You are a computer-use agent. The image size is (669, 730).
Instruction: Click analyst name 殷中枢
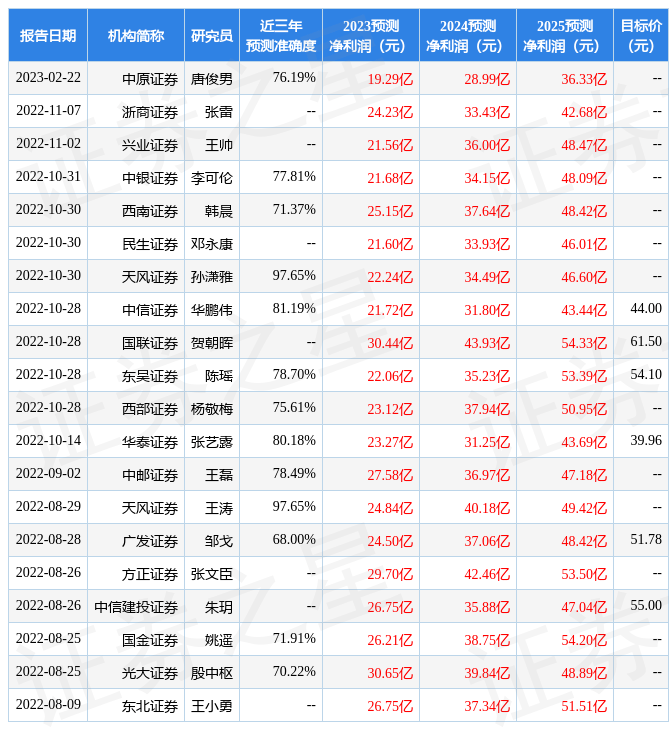(x=211, y=674)
